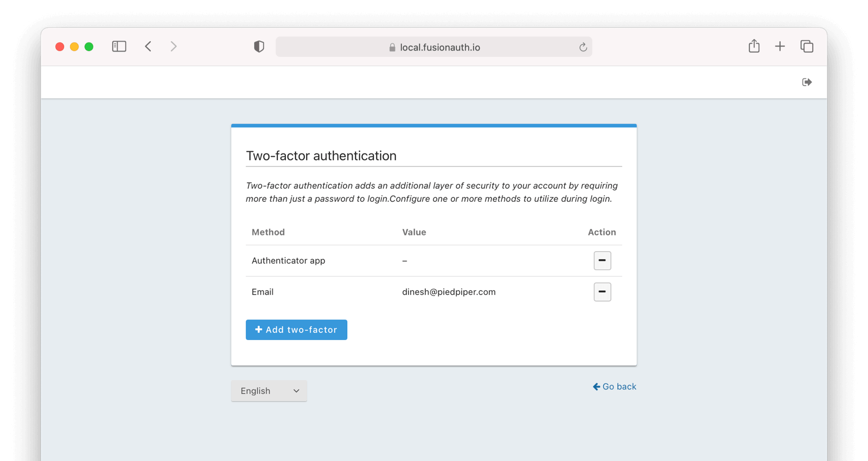Remove the Email two-factor method
Viewport: 868px width, 461px height.
point(602,292)
